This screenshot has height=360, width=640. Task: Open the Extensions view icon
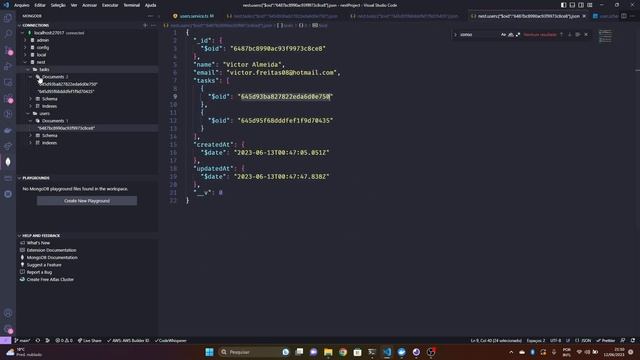8,98
